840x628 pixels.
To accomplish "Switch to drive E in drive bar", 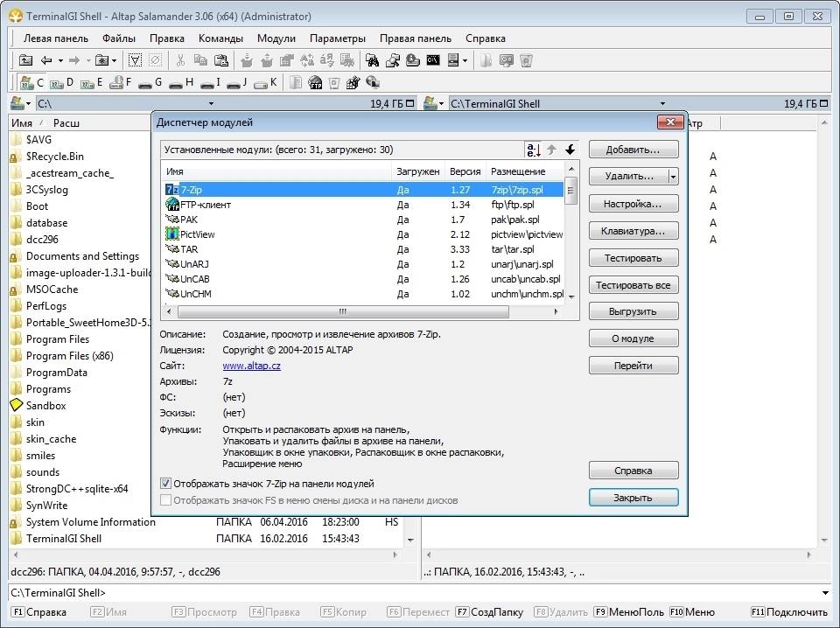I will tap(91, 82).
